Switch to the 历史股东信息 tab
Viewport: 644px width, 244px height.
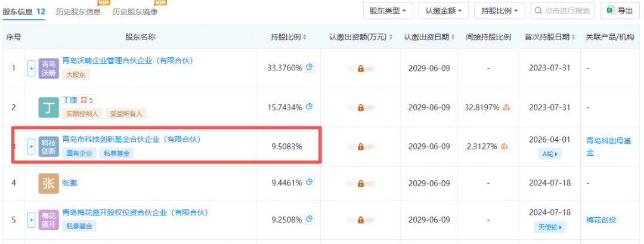[78, 11]
